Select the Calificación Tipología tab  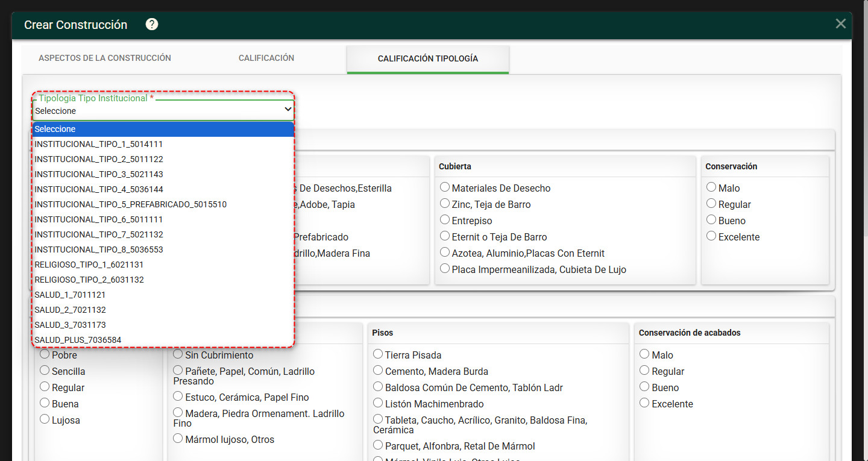[x=428, y=59]
